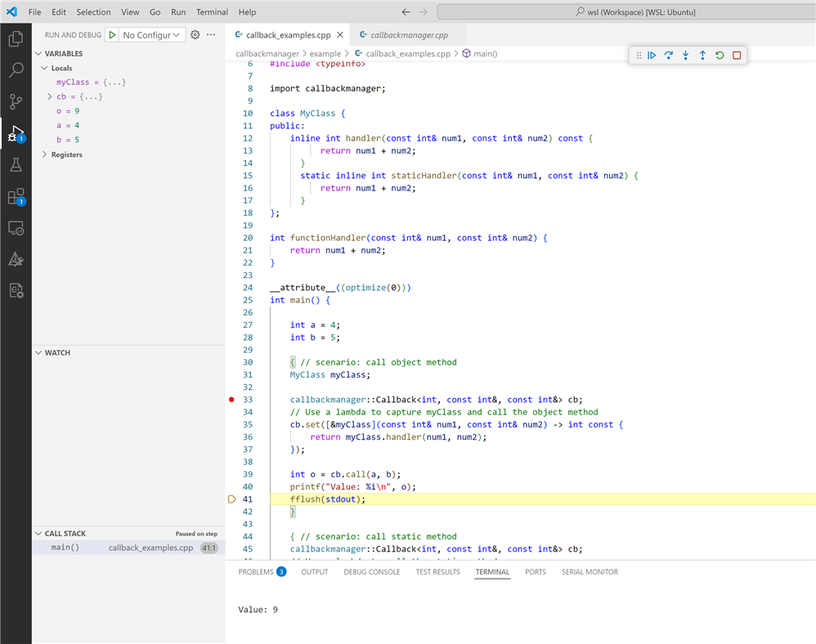
Task: Open the Extensions view
Action: point(16,196)
